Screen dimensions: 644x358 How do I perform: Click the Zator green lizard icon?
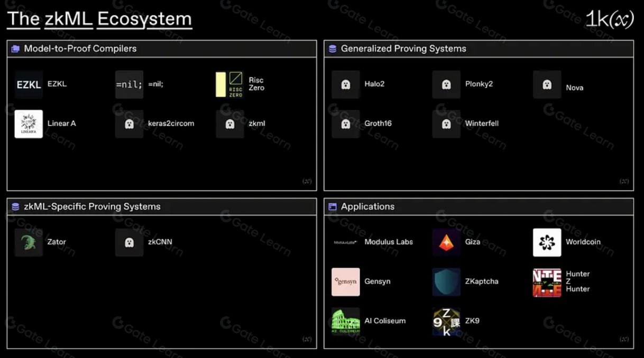(29, 242)
